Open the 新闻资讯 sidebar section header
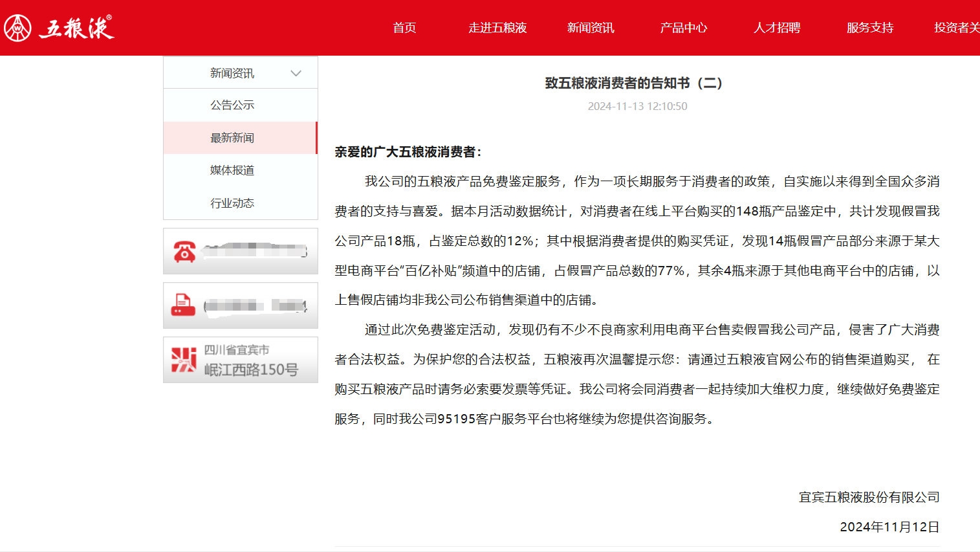 click(232, 73)
